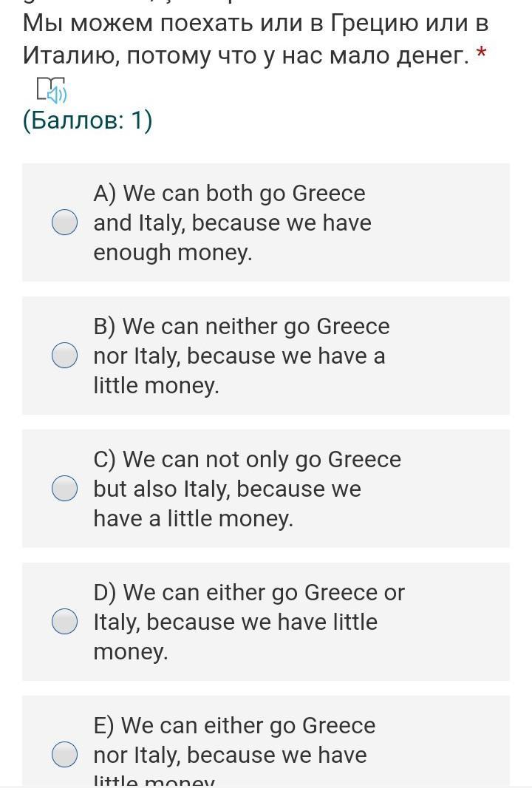Click the red required asterisk
Screen dimensions: 532x791
pos(482,53)
